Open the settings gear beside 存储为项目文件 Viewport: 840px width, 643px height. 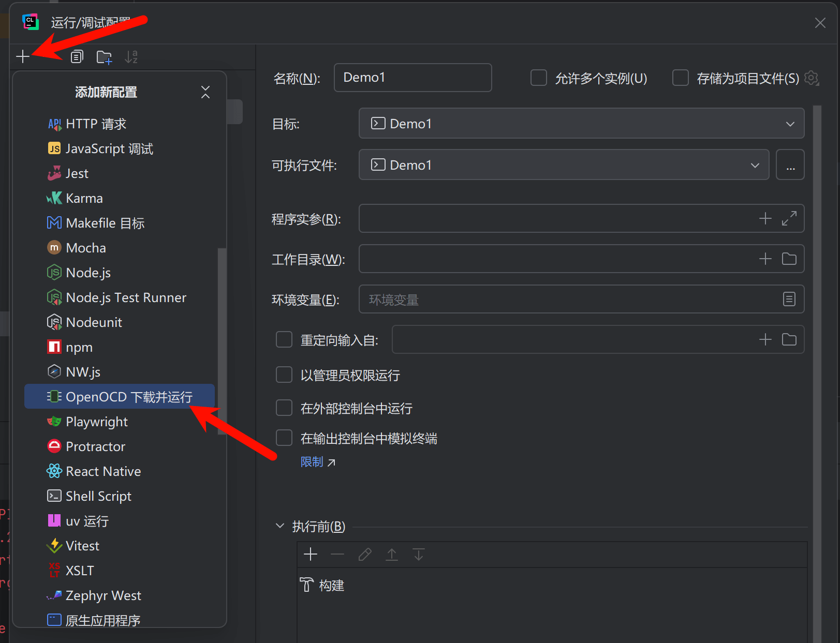click(811, 78)
